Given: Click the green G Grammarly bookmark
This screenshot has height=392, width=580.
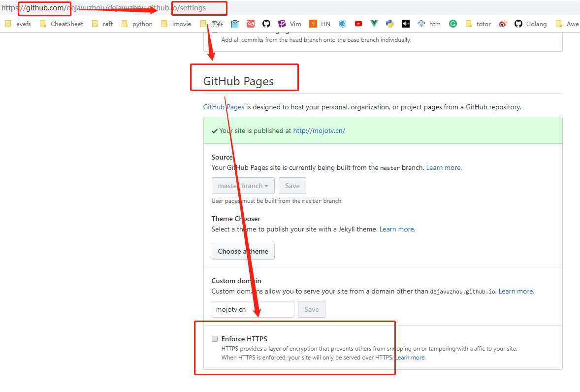Looking at the screenshot, I should coord(453,24).
